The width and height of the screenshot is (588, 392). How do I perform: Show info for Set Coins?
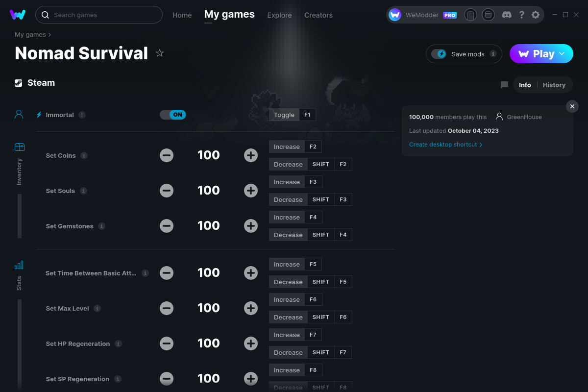click(84, 155)
